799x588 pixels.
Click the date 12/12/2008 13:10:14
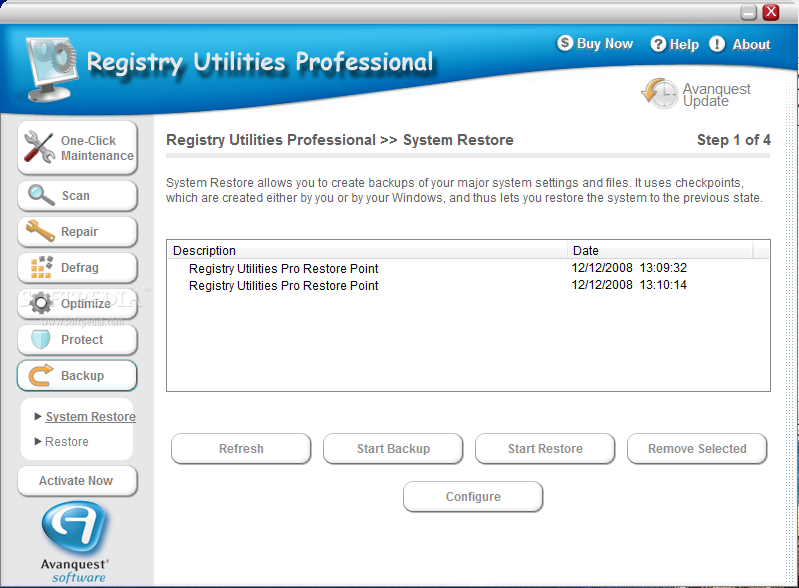pos(629,285)
